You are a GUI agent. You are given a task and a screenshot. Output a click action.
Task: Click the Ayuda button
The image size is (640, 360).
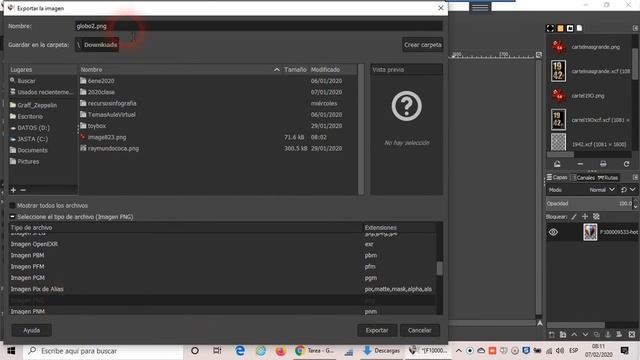31,330
